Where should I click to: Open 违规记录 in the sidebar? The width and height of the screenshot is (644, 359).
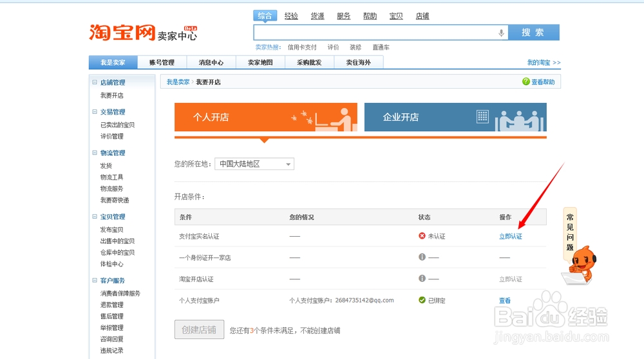click(111, 351)
